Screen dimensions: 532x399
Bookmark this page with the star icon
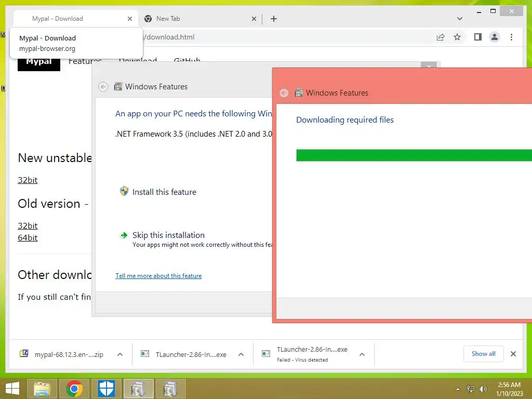click(457, 37)
